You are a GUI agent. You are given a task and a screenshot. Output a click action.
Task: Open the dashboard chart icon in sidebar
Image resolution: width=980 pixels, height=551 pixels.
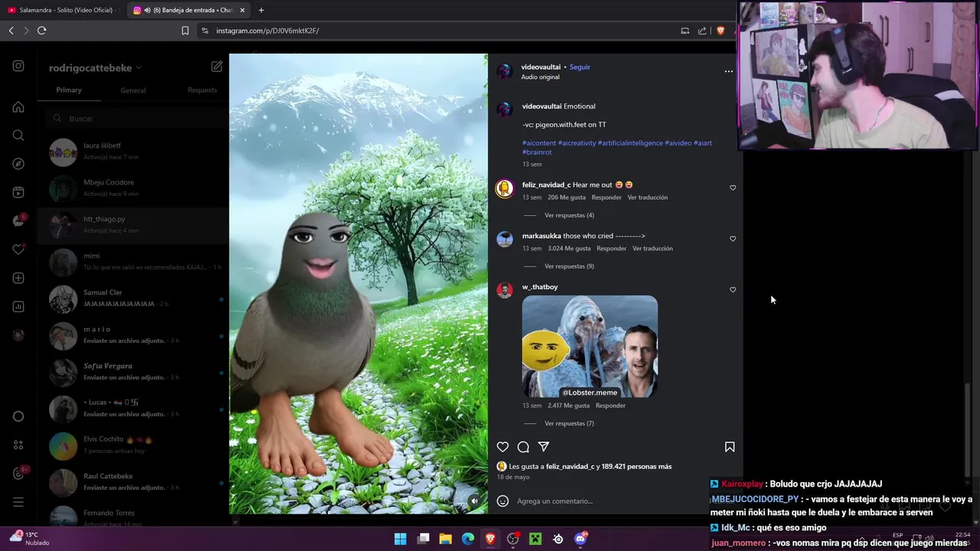tap(18, 307)
